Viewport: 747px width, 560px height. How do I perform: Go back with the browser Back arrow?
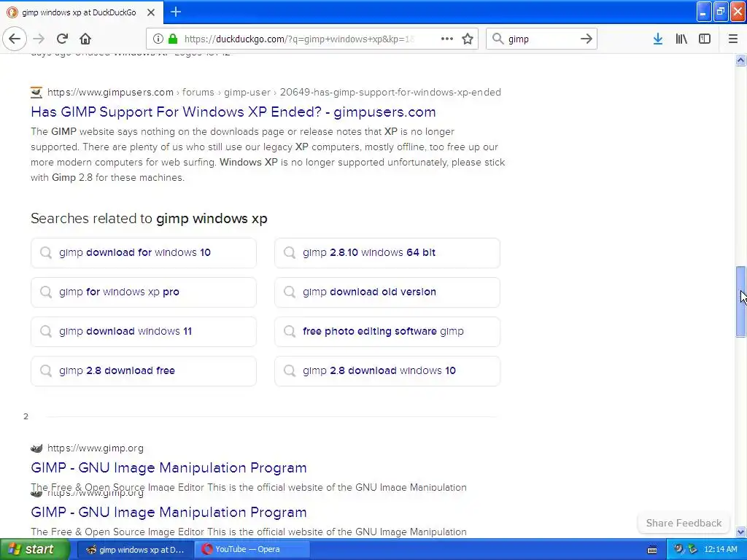point(15,39)
